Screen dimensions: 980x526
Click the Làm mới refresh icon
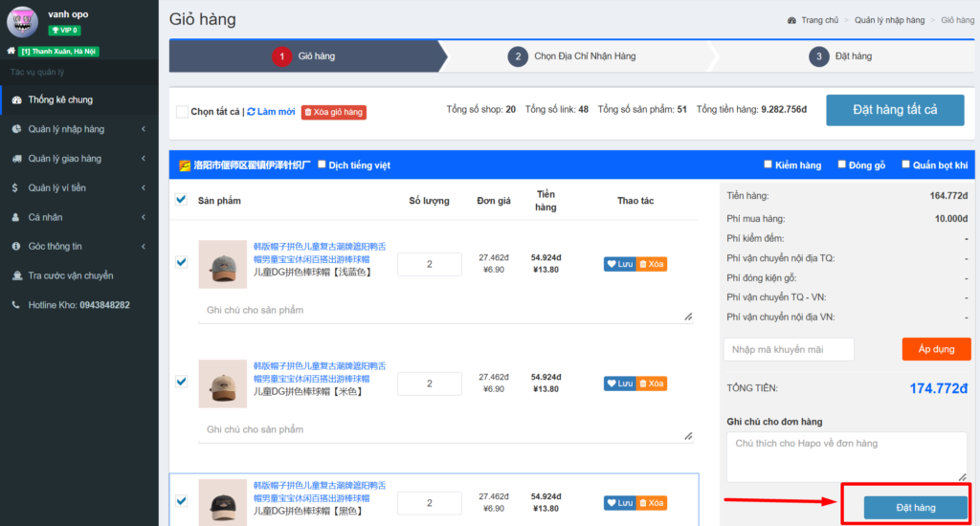[x=252, y=112]
